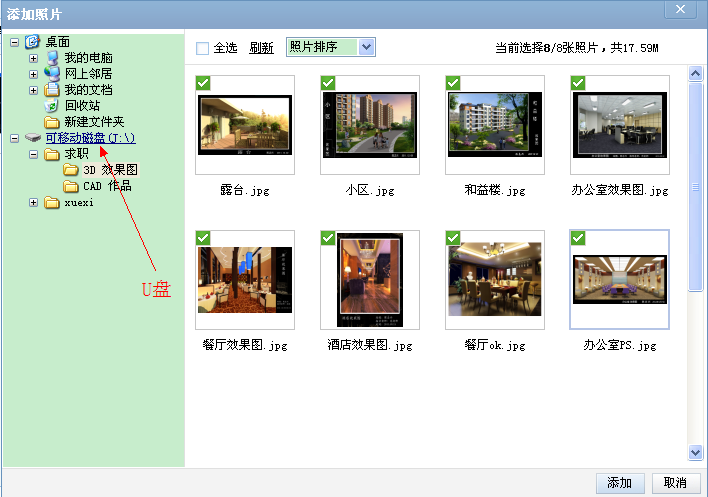Click the Refresh (刷新) link

coord(261,48)
